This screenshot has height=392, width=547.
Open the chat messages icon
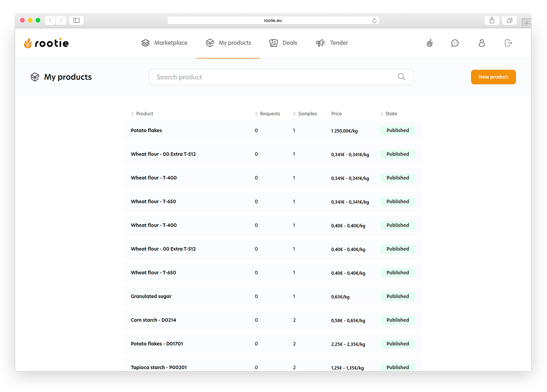(x=455, y=43)
